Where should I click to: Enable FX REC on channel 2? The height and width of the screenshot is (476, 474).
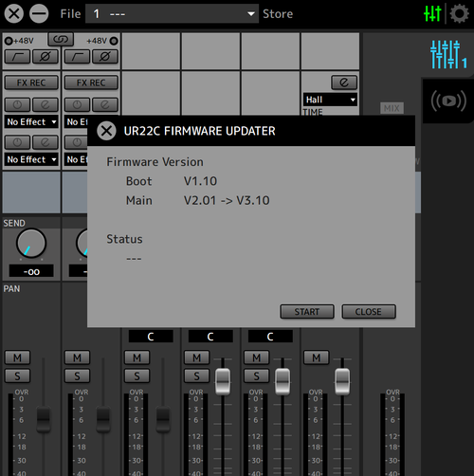[x=91, y=82]
